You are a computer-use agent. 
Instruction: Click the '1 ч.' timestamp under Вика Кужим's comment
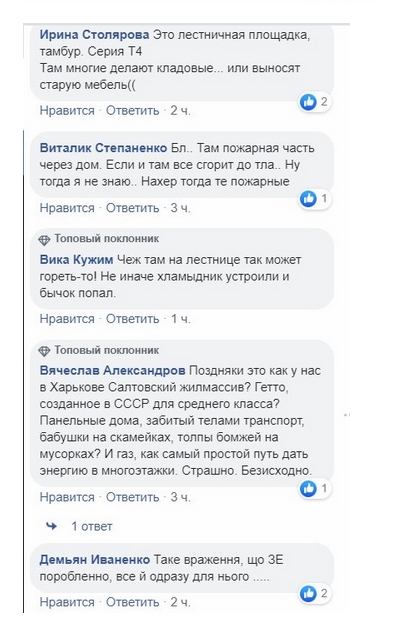180,319
